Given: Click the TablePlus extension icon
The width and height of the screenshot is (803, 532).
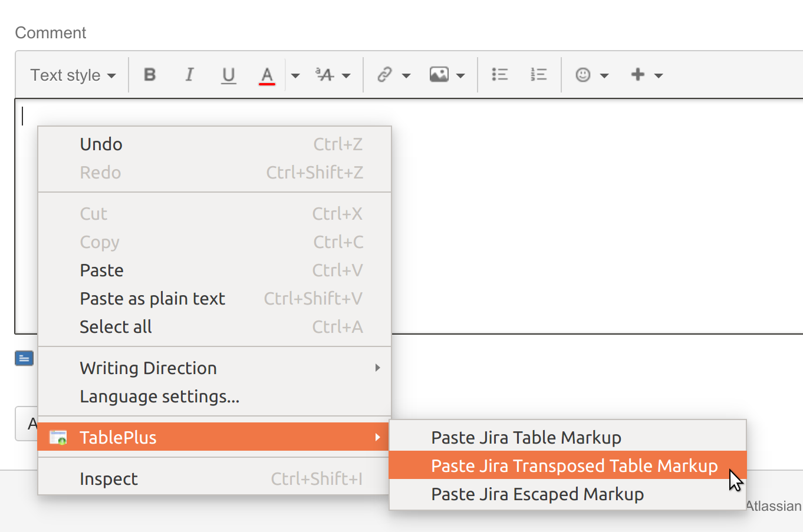Looking at the screenshot, I should [58, 437].
